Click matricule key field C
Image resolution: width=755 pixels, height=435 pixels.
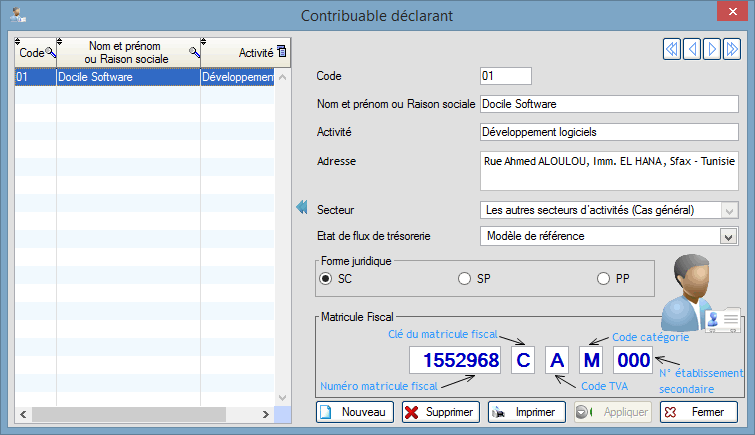tap(523, 360)
